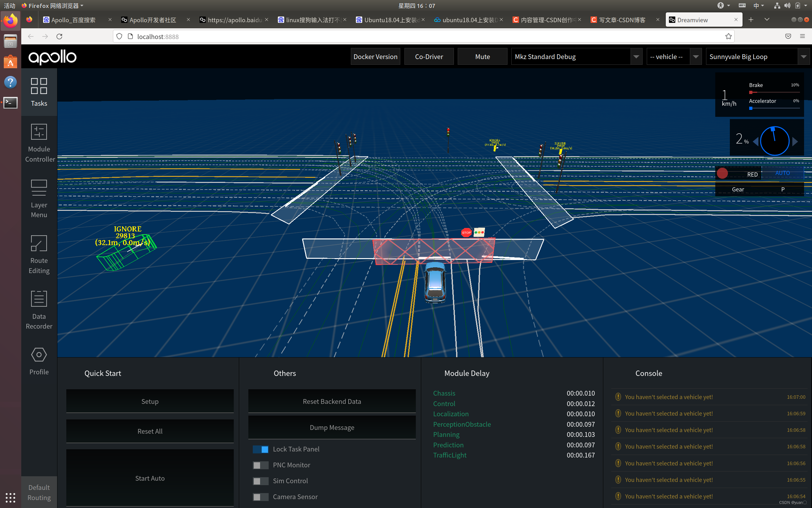Image resolution: width=812 pixels, height=508 pixels.
Task: Click the Mute button
Action: 482,57
